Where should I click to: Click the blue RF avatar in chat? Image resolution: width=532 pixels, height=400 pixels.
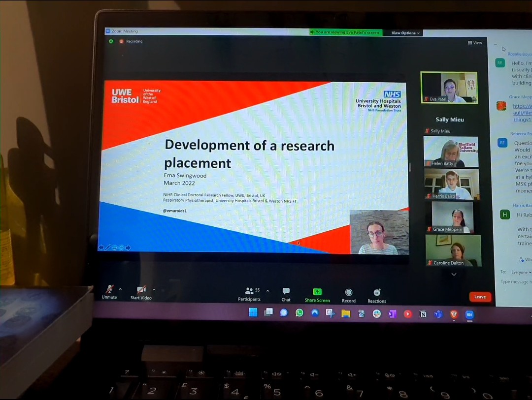pos(502,143)
